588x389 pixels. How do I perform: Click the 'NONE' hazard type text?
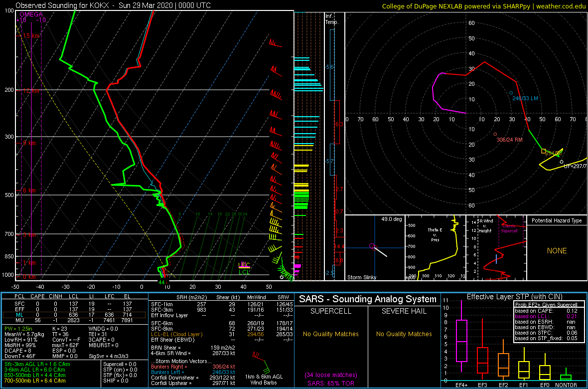557,251
